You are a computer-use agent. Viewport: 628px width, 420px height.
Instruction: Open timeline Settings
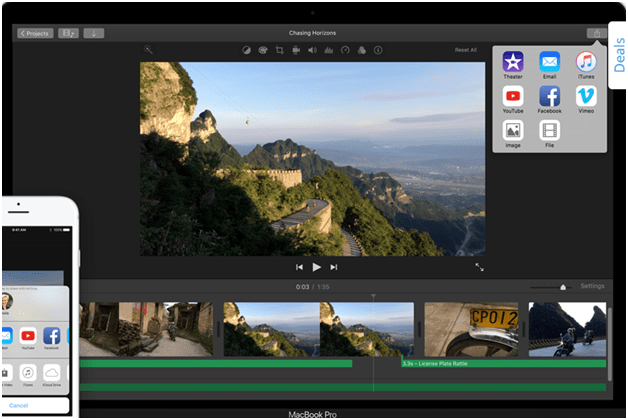click(x=592, y=286)
